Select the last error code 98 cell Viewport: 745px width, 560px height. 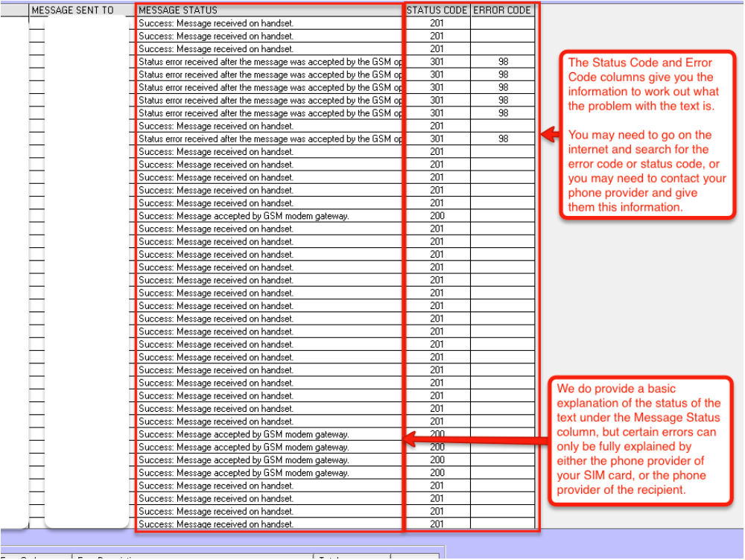pos(503,139)
